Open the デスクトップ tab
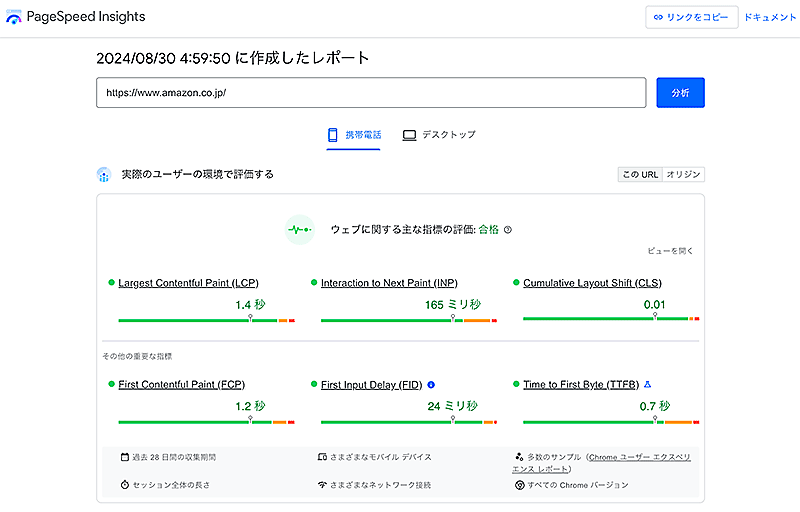 pyautogui.click(x=439, y=135)
